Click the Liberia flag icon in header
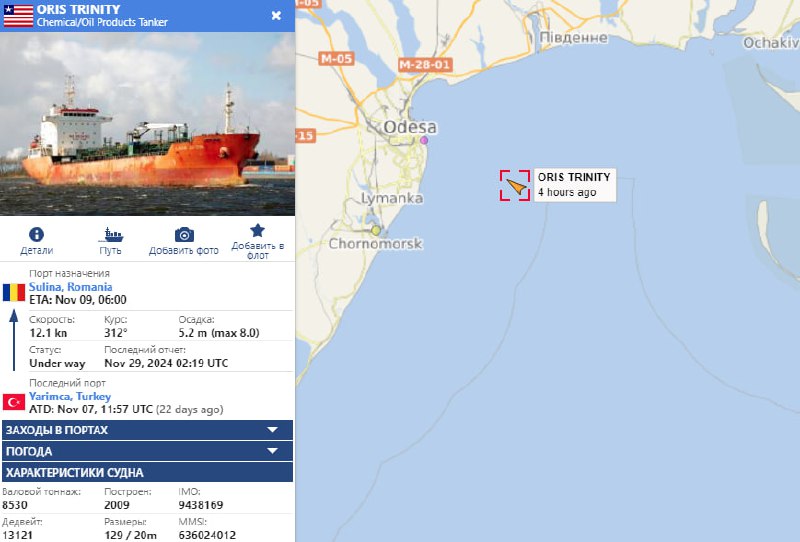800x542 pixels. [x=18, y=16]
